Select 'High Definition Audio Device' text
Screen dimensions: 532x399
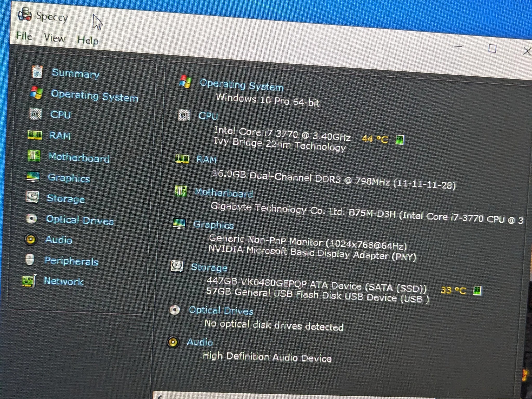(x=267, y=357)
